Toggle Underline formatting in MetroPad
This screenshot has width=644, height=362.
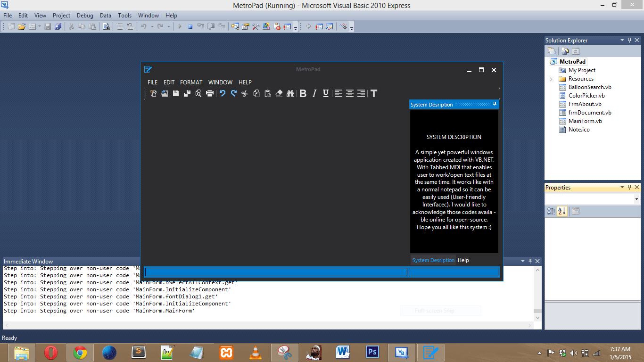pyautogui.click(x=326, y=93)
